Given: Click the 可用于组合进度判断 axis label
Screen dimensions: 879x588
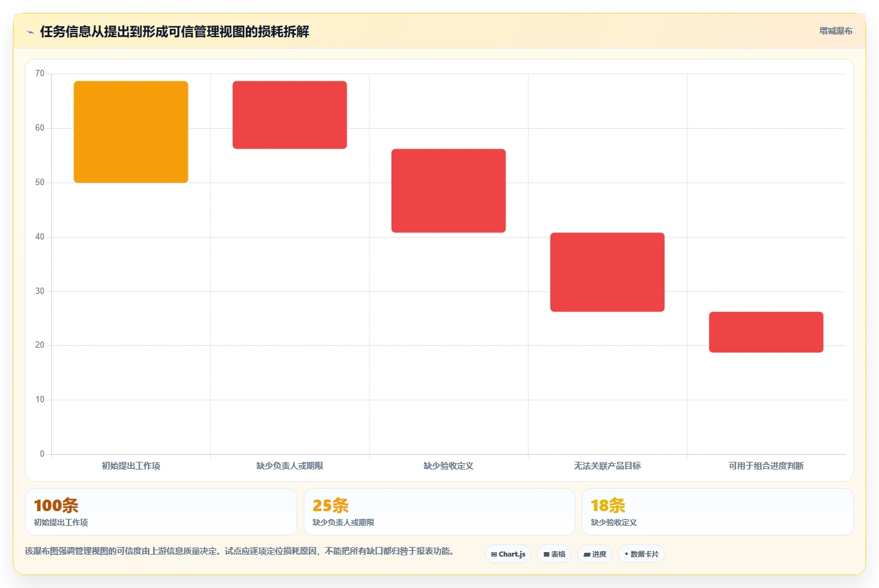Looking at the screenshot, I should click(766, 466).
